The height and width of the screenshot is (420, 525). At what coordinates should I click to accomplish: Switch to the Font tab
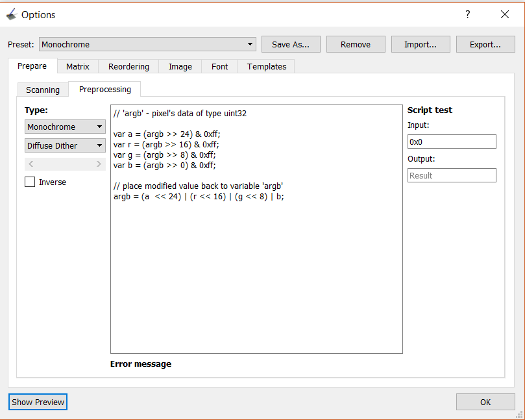click(219, 66)
